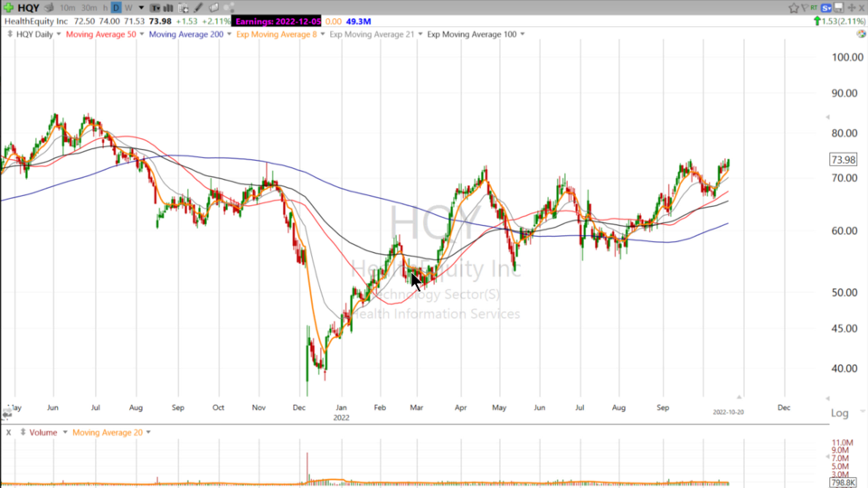Click the add indicator icon
Screen dimensions: 868x488
click(184, 8)
